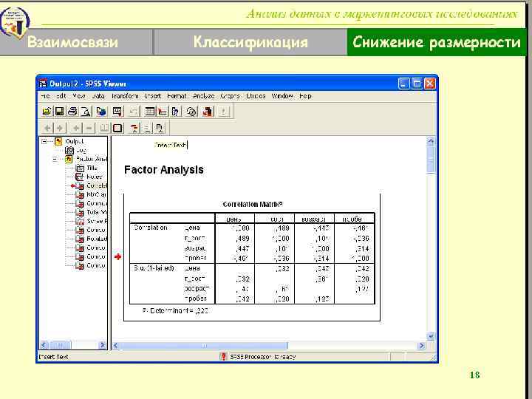This screenshot has height=399, width=532.
Task: Click the Go to Case toolbar icon
Action: click(163, 112)
